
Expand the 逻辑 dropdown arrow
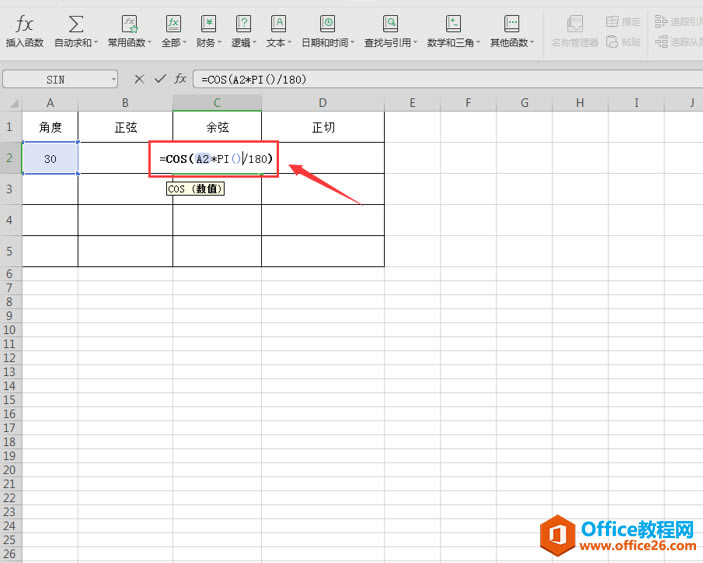coord(254,43)
